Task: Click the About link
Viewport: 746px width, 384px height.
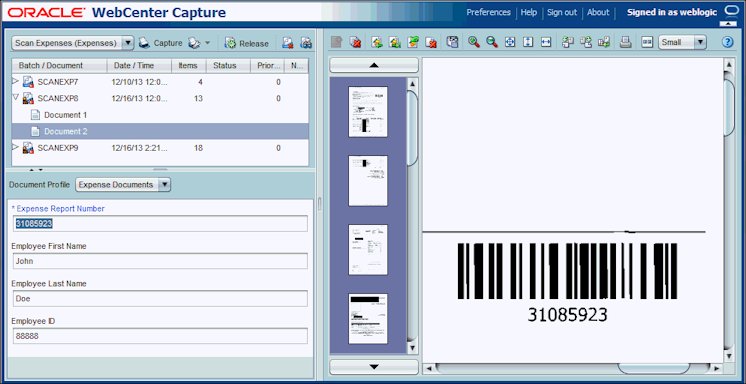Action: click(598, 12)
